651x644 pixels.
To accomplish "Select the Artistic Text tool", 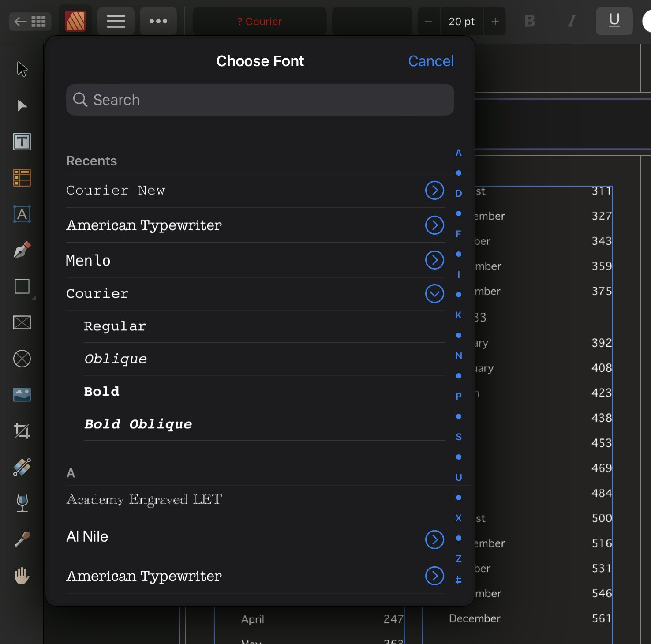I will tap(22, 214).
